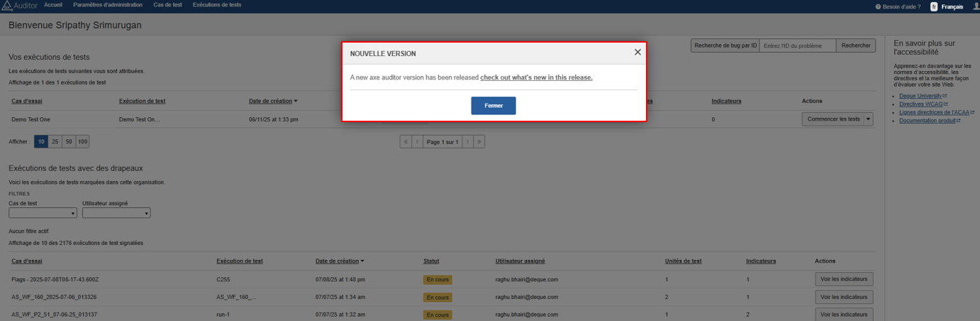Image resolution: width=980 pixels, height=321 pixels.
Task: Show 100 rows per page
Action: 82,142
